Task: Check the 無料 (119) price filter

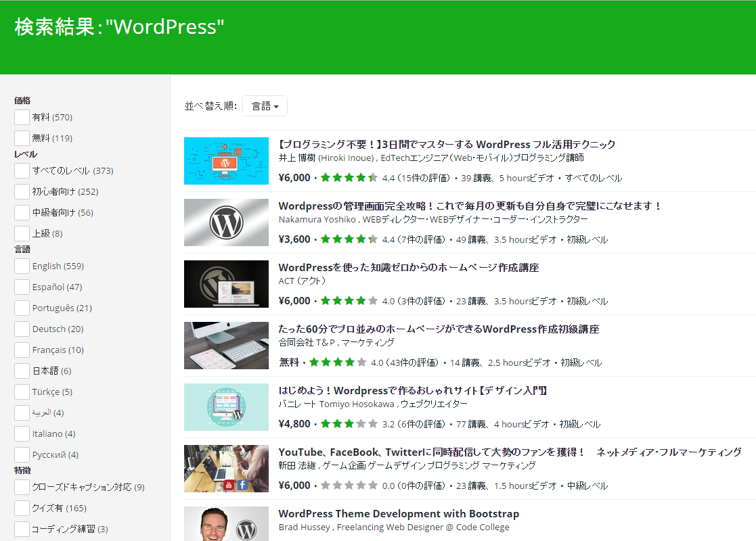Action: click(22, 138)
